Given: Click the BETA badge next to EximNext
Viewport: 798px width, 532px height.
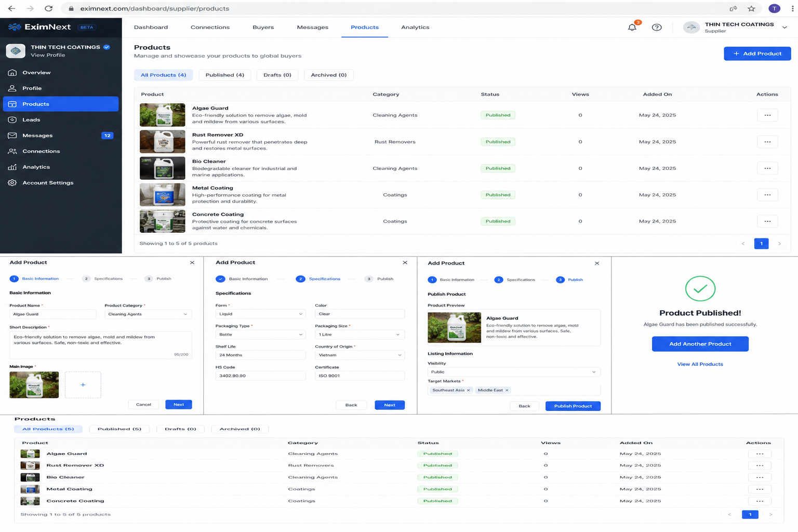Looking at the screenshot, I should [87, 27].
